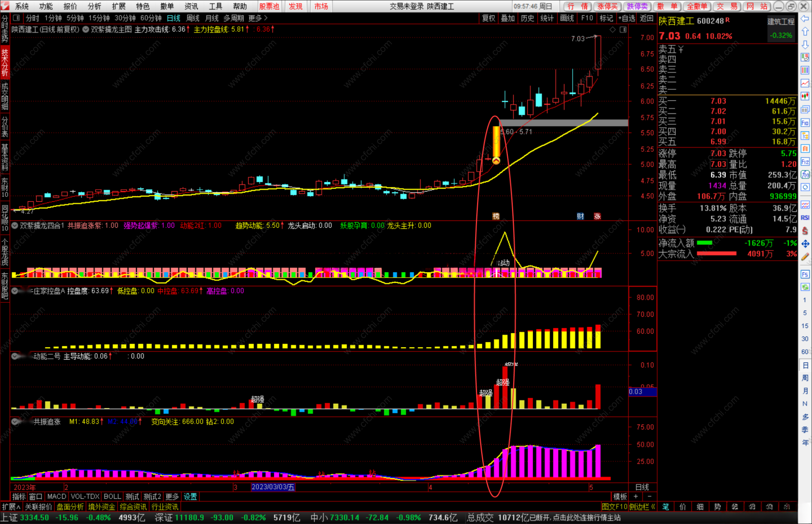The image size is (812, 524).
Task: Toggle 复权 price adjustment option
Action: click(488, 18)
